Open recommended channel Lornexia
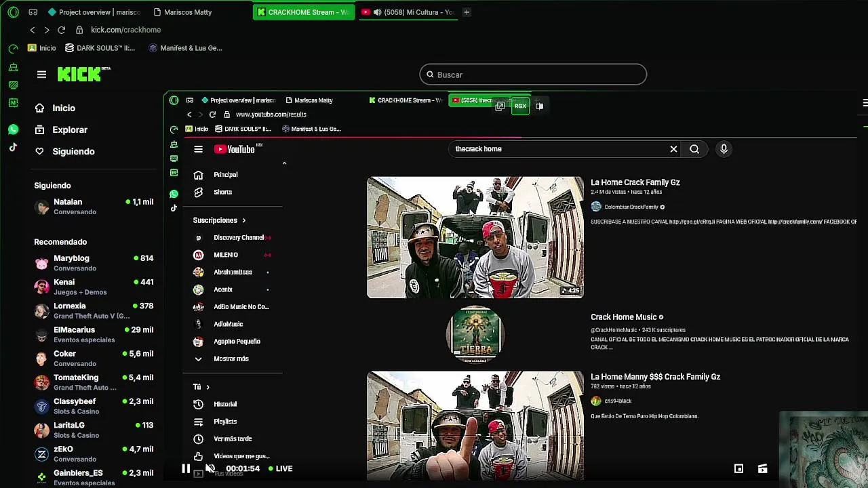The image size is (868, 488). pos(94,310)
